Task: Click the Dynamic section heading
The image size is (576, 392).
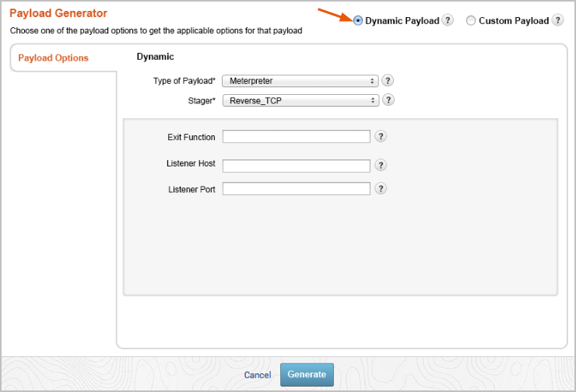Action: point(156,57)
